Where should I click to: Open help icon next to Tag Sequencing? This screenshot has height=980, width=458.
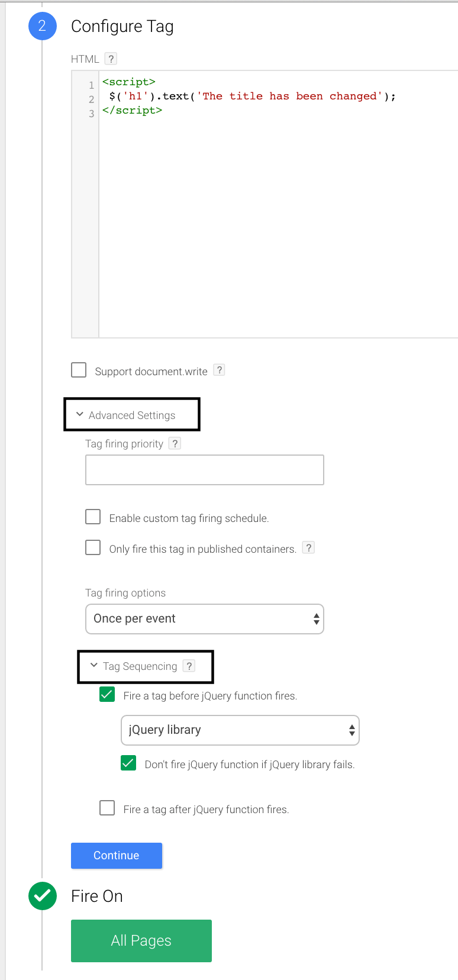coord(189,666)
